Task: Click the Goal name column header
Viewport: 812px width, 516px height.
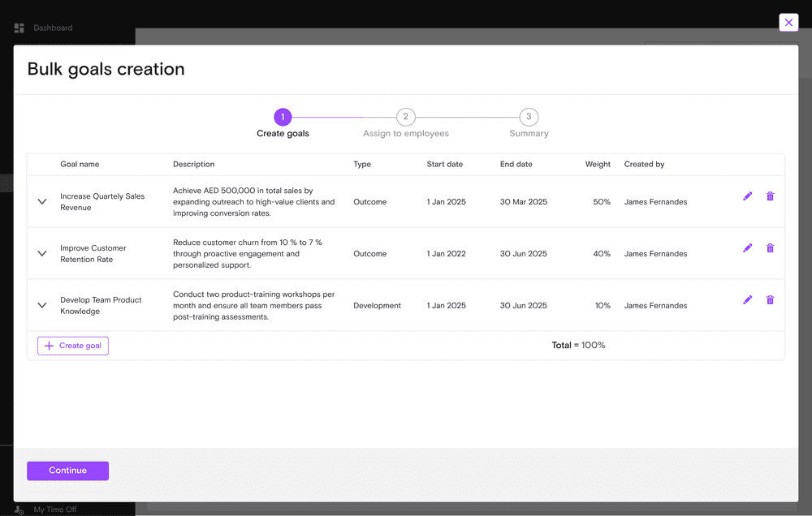Action: tap(80, 165)
